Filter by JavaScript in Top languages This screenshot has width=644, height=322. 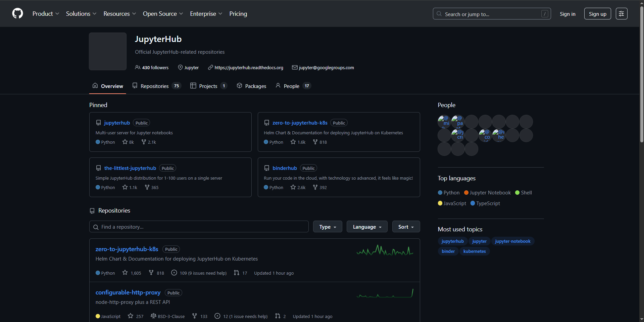[x=452, y=203]
